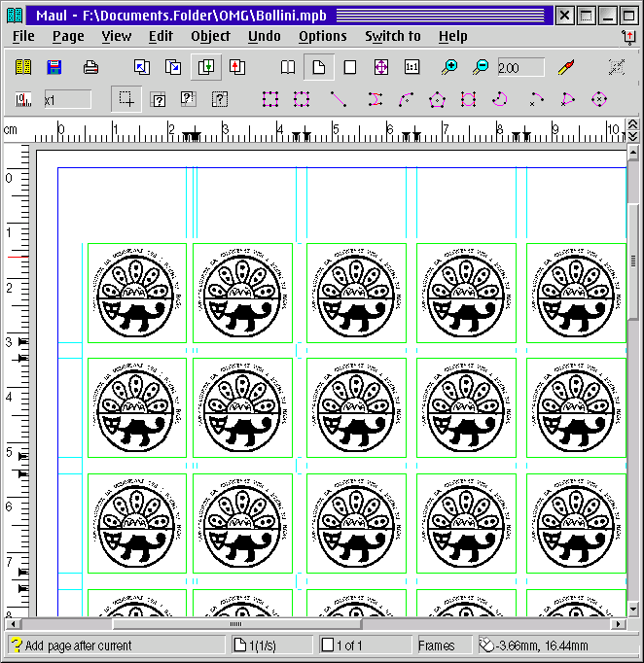The height and width of the screenshot is (663, 644).
Task: Select the pie sector shape tool
Action: click(500, 99)
